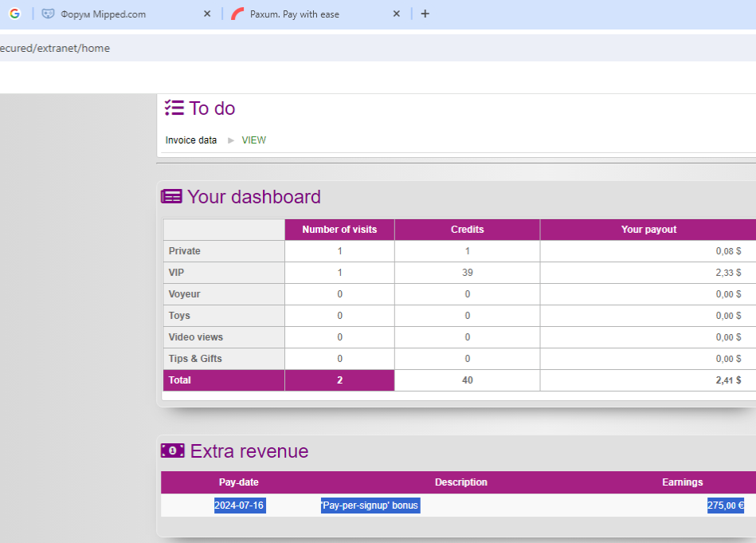Close the Форум Mipped.com tab
This screenshot has width=756, height=543.
click(x=207, y=14)
